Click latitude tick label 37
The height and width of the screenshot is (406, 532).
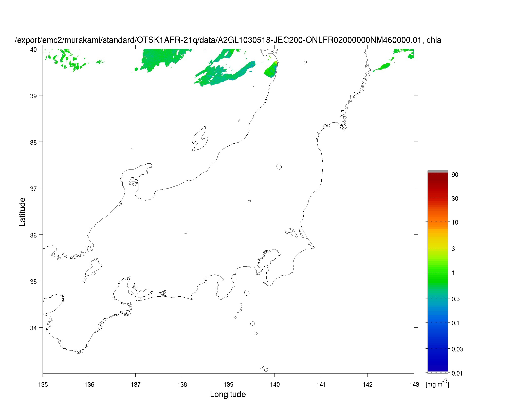point(33,189)
